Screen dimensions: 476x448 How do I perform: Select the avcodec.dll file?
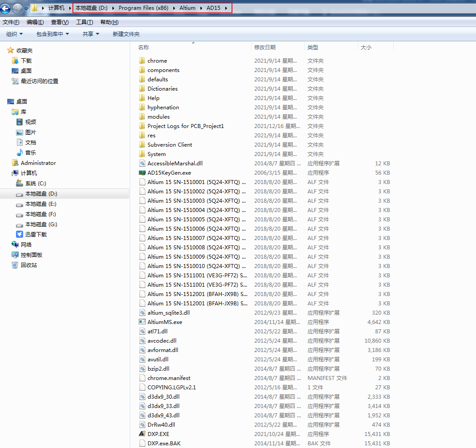point(162,340)
